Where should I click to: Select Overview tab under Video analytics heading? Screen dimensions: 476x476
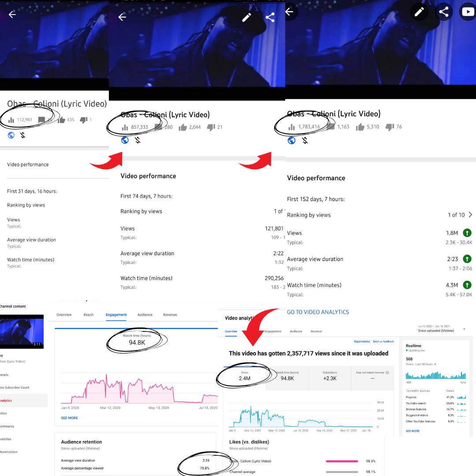[x=231, y=331]
